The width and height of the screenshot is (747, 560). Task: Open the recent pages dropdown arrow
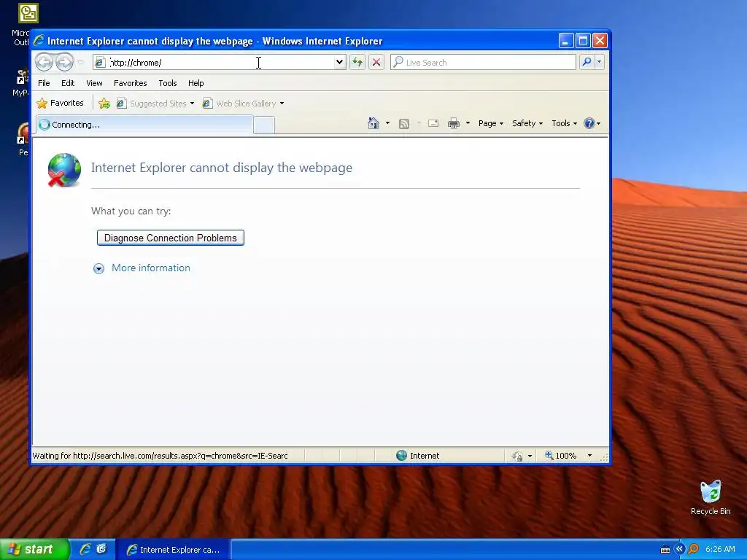[x=80, y=63]
